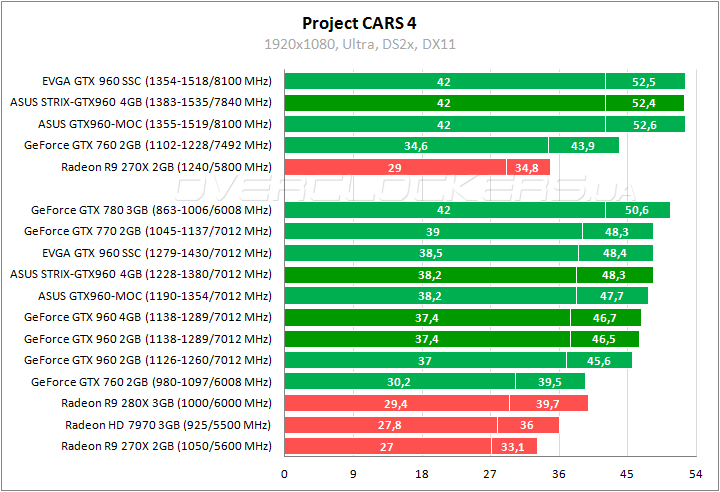Click the Radeon HD 7970 3GB label
Image resolution: width=720 pixels, height=492 pixels.
tap(168, 424)
